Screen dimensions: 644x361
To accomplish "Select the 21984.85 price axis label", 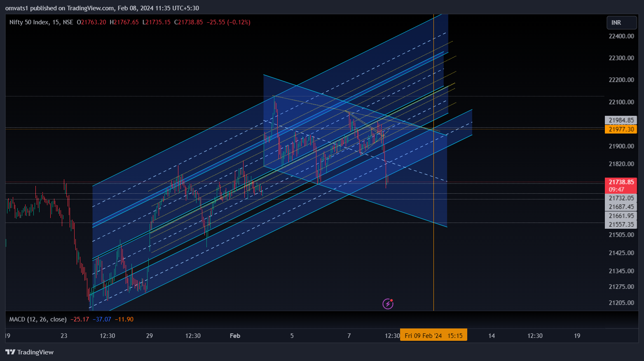I will [x=621, y=120].
